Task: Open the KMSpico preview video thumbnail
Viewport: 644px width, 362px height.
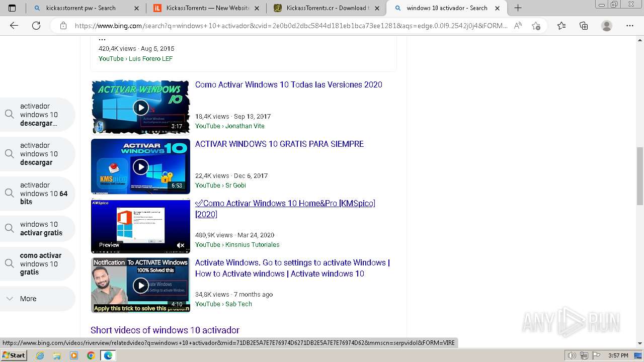Action: pyautogui.click(x=140, y=226)
